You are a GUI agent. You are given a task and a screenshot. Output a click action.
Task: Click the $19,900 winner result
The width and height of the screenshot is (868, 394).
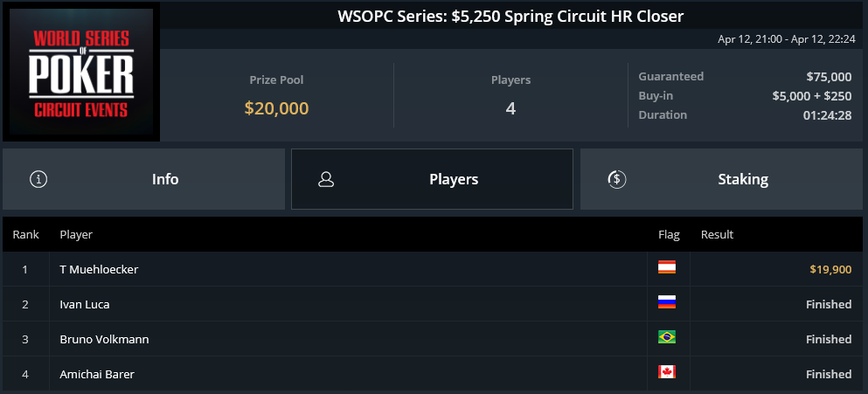click(830, 269)
